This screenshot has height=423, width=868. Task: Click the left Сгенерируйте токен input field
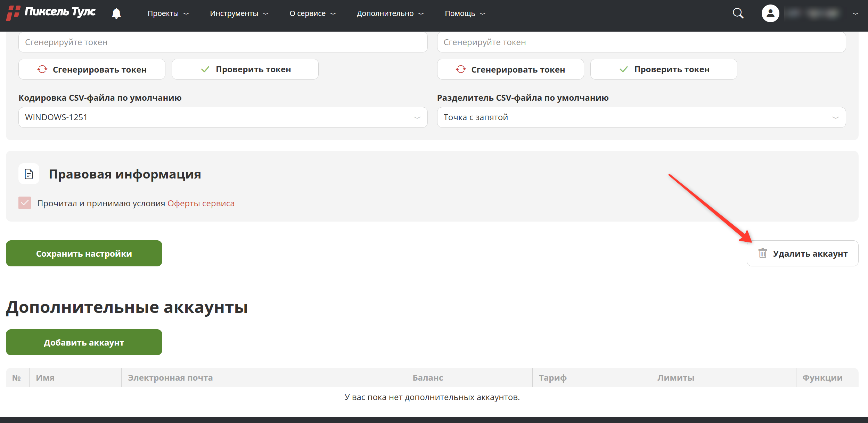(223, 42)
